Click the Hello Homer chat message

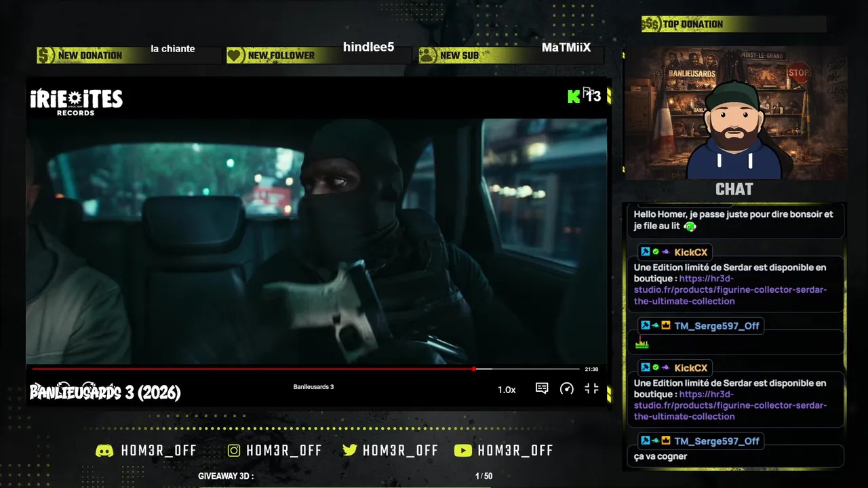(733, 220)
